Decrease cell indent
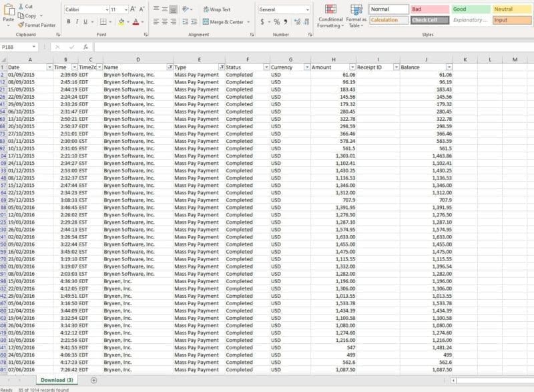Image resolution: width=534 pixels, height=392 pixels. click(x=186, y=22)
